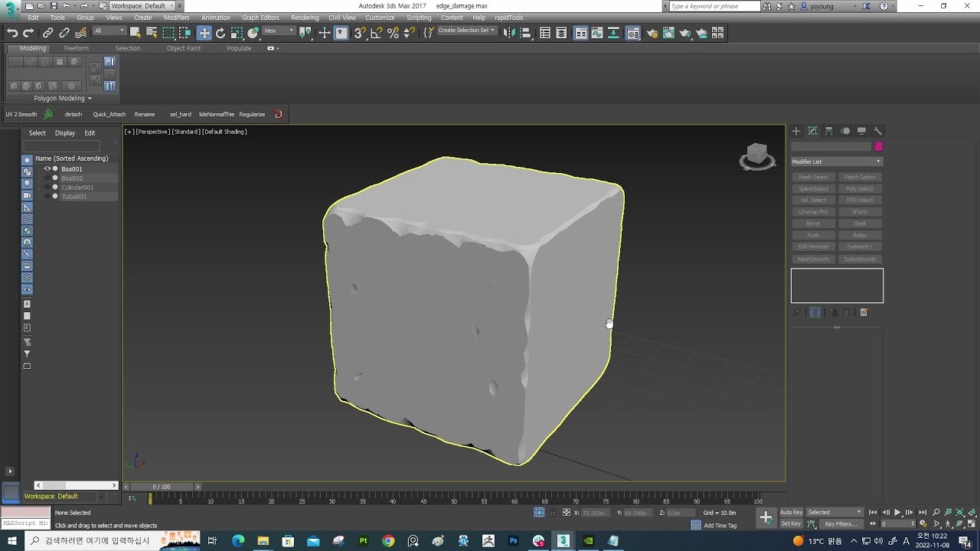Activate Select and Scale tool
The width and height of the screenshot is (980, 551).
[237, 33]
